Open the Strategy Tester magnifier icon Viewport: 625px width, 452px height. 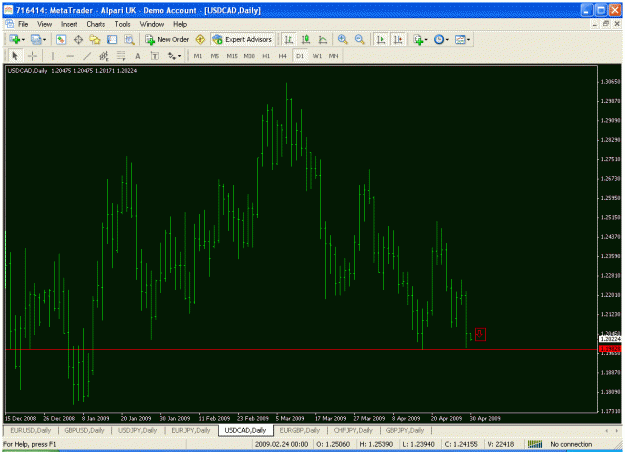pos(129,39)
